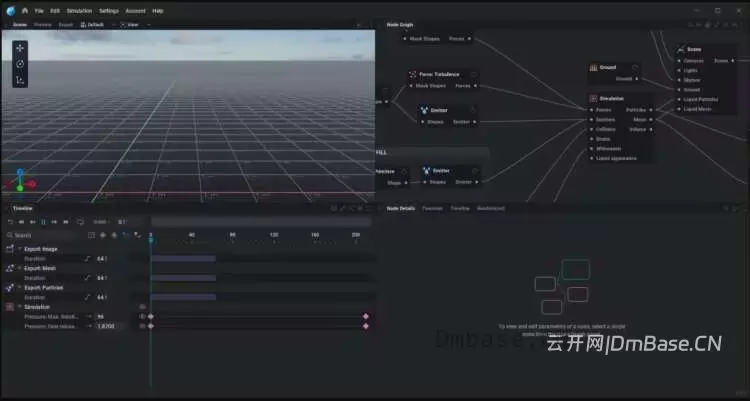Click the end keyframe on Pressure: Max track
Image resolution: width=750 pixels, height=401 pixels.
[x=366, y=316]
